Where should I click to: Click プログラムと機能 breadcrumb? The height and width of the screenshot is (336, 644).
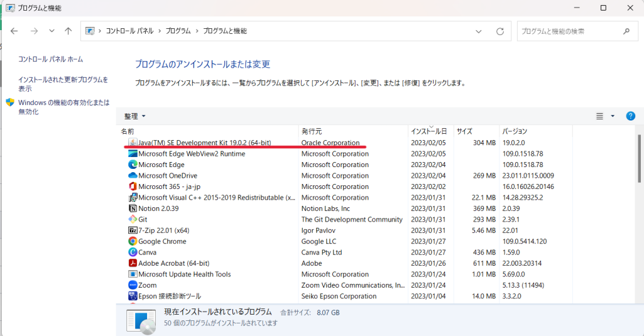pyautogui.click(x=225, y=31)
